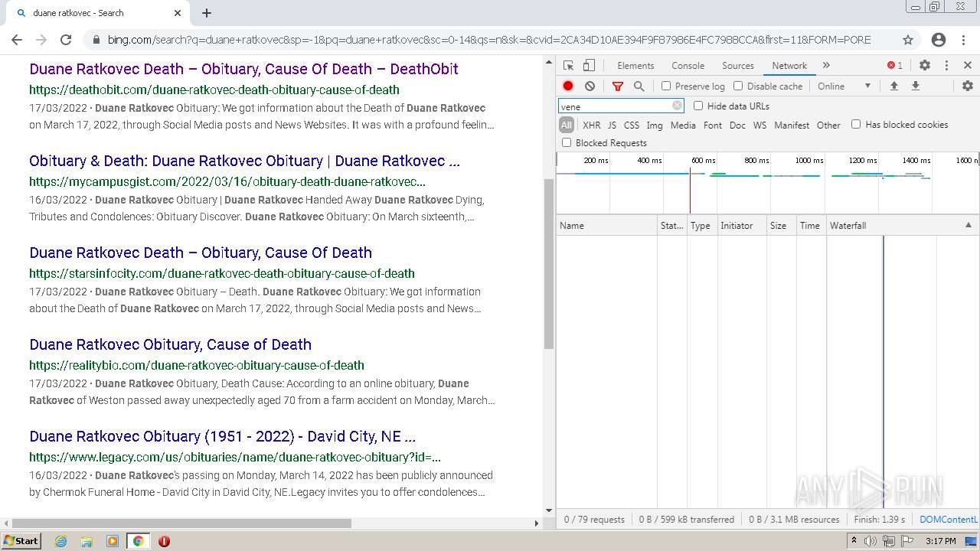Filter requests by CSS

(632, 125)
